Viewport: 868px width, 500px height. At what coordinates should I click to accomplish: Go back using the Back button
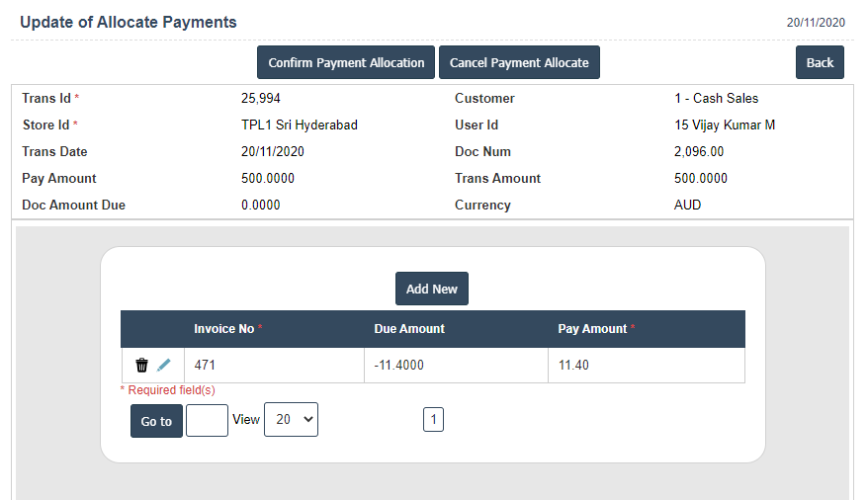coord(820,62)
